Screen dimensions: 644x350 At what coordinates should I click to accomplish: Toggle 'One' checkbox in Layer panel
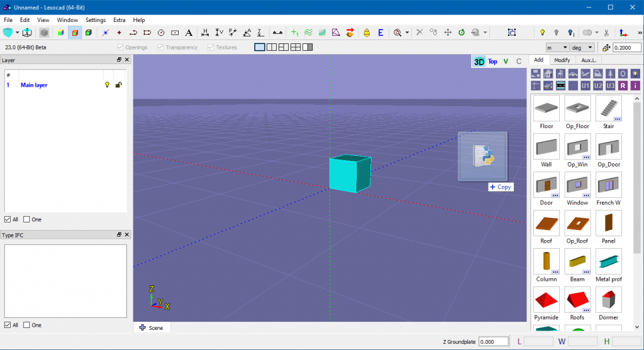(26, 219)
